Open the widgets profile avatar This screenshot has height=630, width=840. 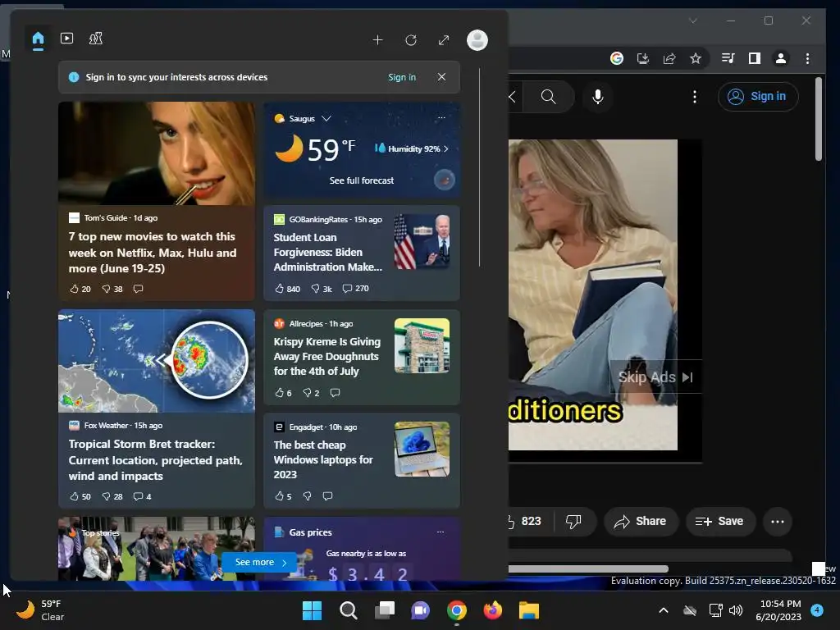477,40
